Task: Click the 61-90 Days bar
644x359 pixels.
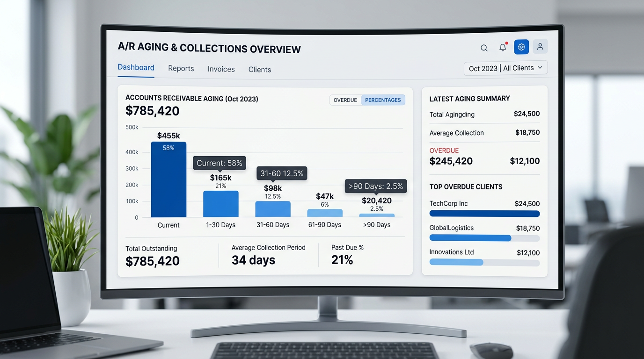Action: [x=325, y=213]
